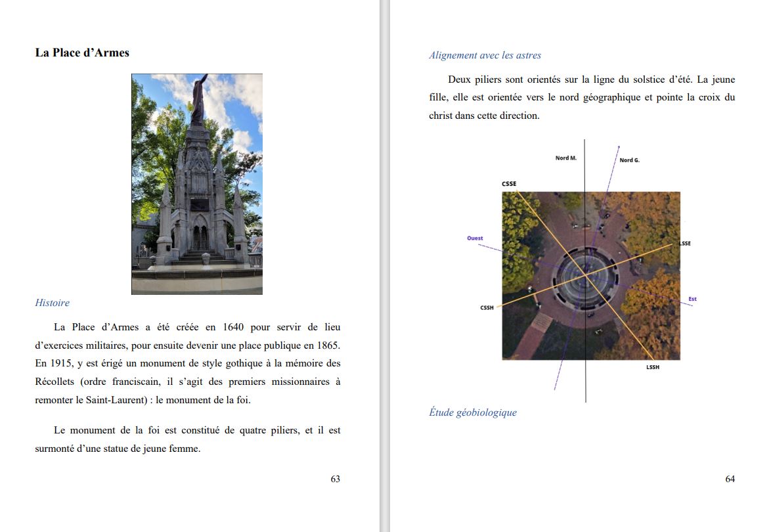Select the purple "Est" label

click(x=692, y=299)
